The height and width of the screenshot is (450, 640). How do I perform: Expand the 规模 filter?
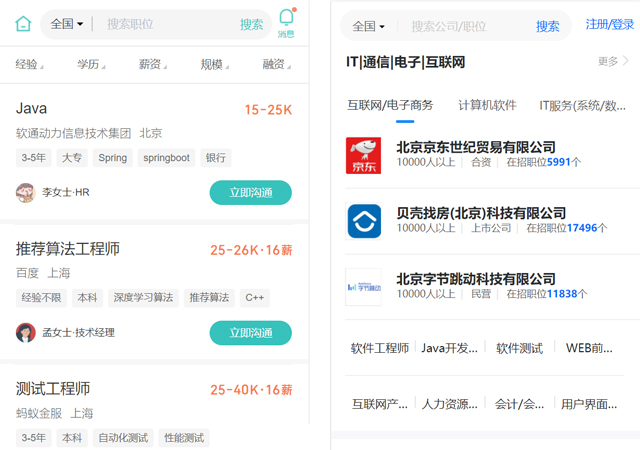click(215, 65)
